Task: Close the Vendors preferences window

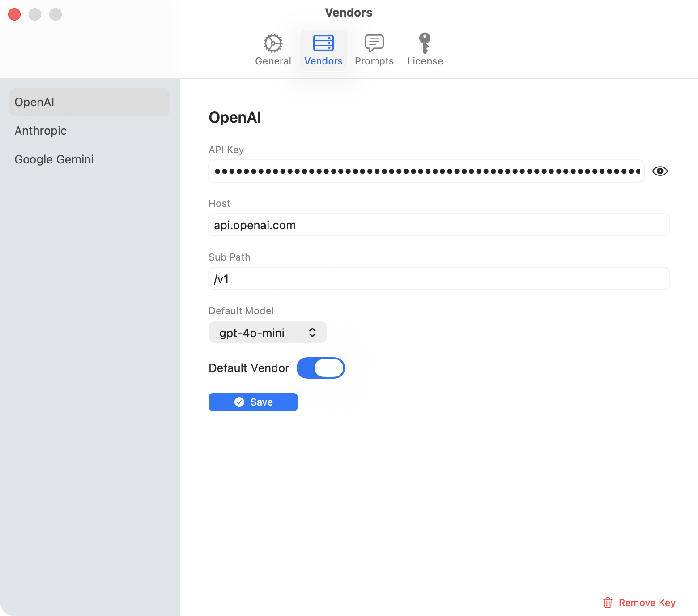Action: 14,14
